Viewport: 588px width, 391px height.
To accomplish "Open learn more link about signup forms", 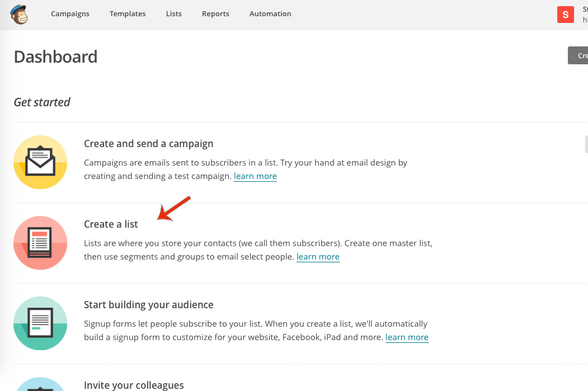I will click(x=407, y=337).
